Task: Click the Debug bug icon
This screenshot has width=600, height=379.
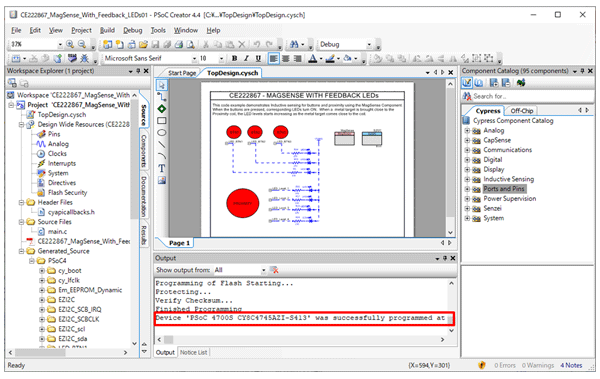Action: tap(85, 58)
